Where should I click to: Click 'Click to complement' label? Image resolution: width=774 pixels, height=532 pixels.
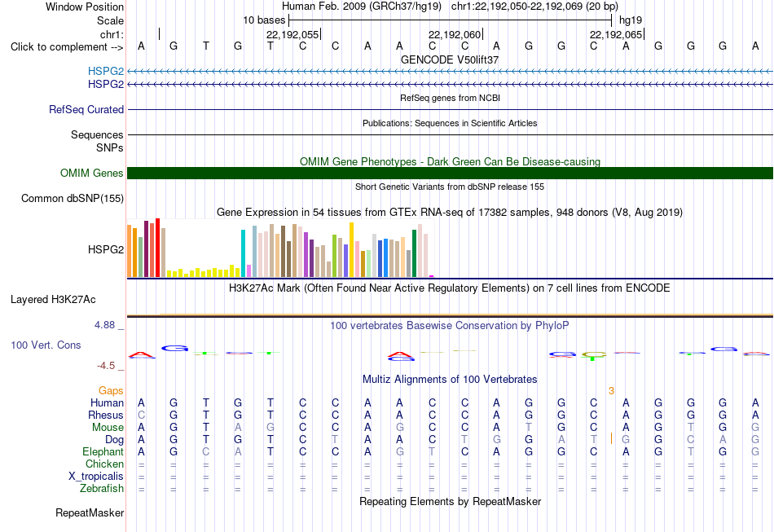pyautogui.click(x=67, y=47)
